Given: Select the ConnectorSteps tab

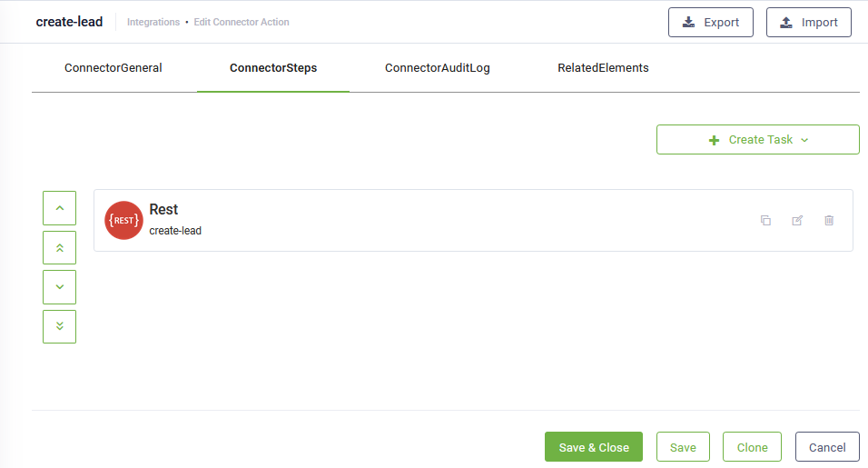Looking at the screenshot, I should point(273,68).
